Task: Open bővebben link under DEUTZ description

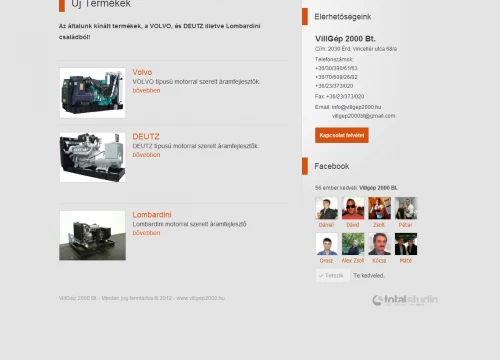Action: pyautogui.click(x=146, y=155)
